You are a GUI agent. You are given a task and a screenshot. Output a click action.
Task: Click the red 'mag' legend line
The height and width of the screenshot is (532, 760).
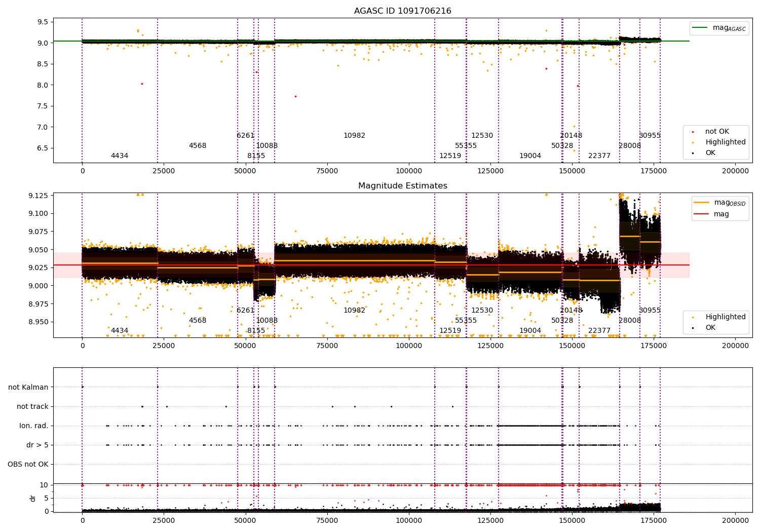(701, 214)
